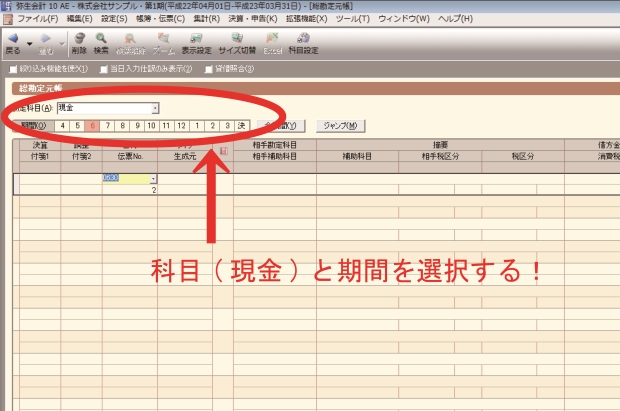Select 決 closing period in period bar
Screen dimensions: 620x411
click(242, 126)
